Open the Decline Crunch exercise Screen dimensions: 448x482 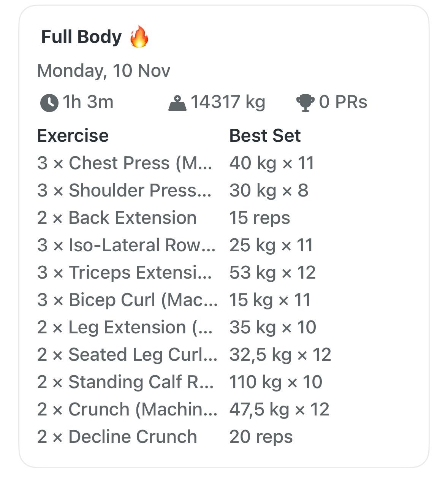(x=117, y=437)
